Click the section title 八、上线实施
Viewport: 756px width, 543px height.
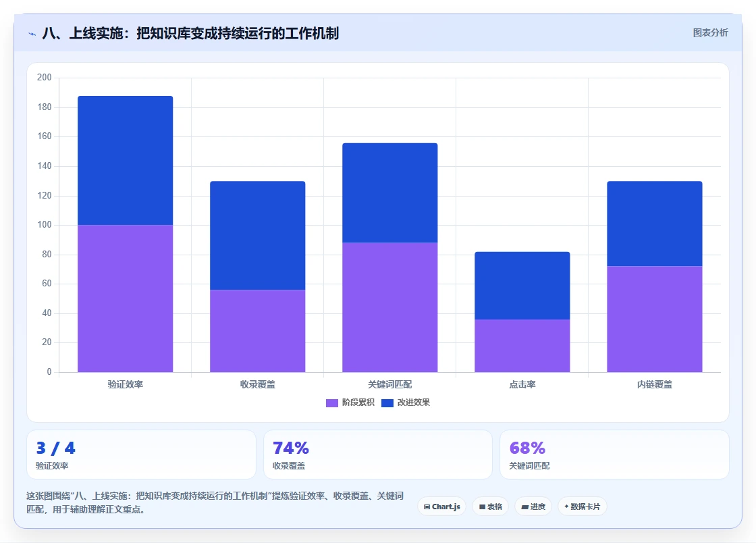click(190, 33)
